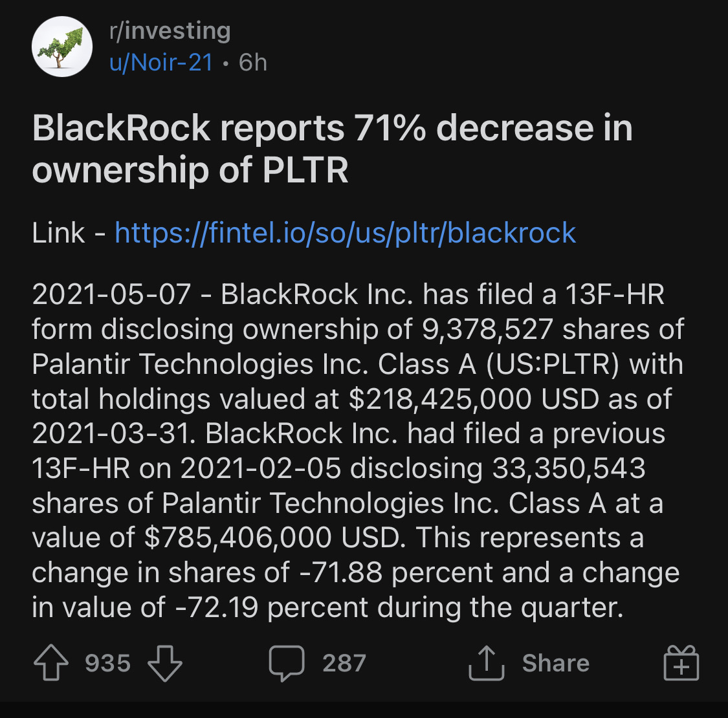Image resolution: width=728 pixels, height=718 pixels.
Task: Tap the 935 vote score
Action: [107, 663]
